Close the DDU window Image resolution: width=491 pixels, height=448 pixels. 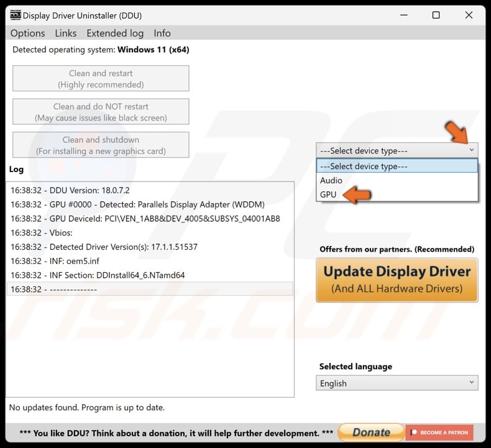coord(469,15)
